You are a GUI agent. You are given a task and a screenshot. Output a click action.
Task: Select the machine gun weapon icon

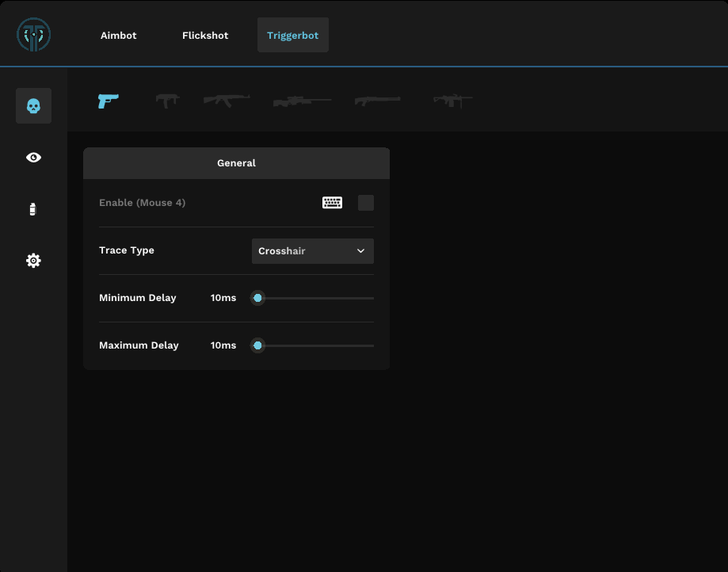(452, 101)
